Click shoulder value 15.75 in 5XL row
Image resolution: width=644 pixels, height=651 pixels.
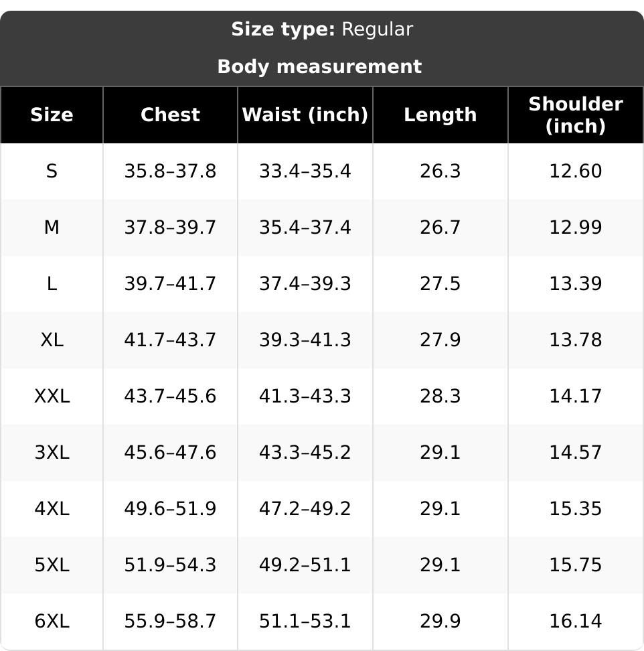(x=576, y=565)
